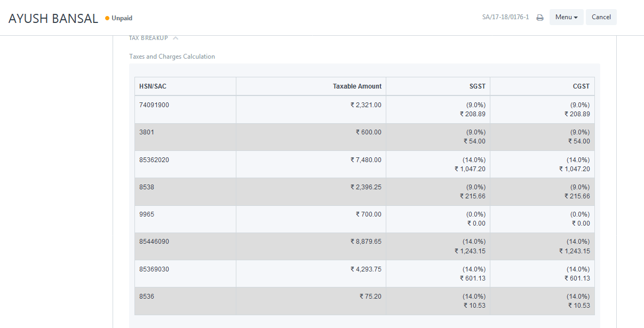The height and width of the screenshot is (328, 644).
Task: Click the TAX BREAKUP section heading
Action: [x=148, y=38]
